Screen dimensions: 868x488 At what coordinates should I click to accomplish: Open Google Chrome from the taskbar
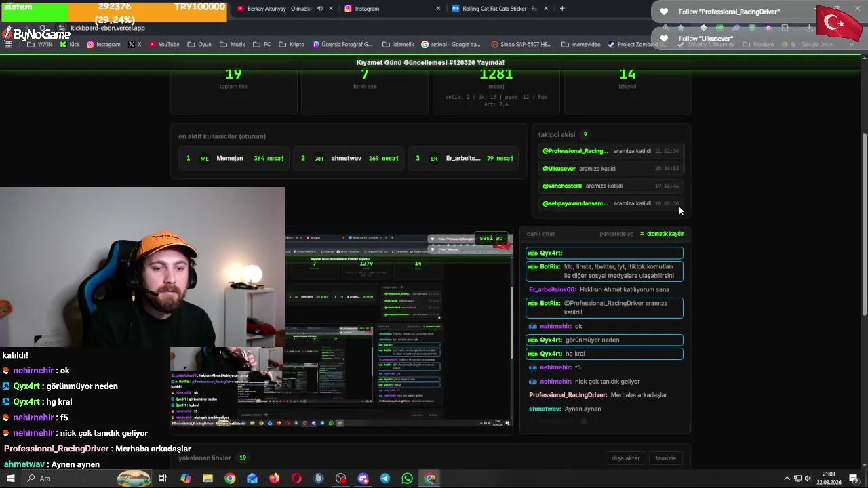coord(230,479)
